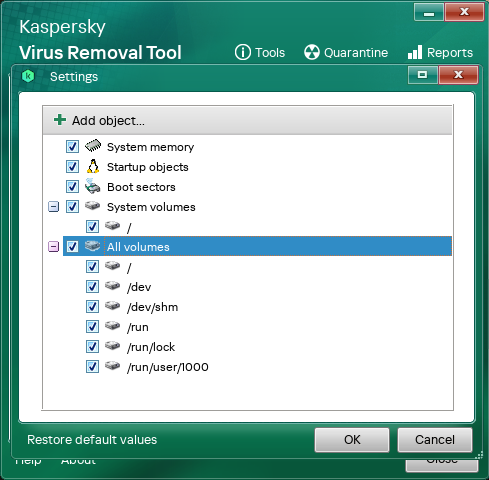This screenshot has height=480, width=489.
Task: Click Cancel to discard settings
Action: tap(435, 440)
